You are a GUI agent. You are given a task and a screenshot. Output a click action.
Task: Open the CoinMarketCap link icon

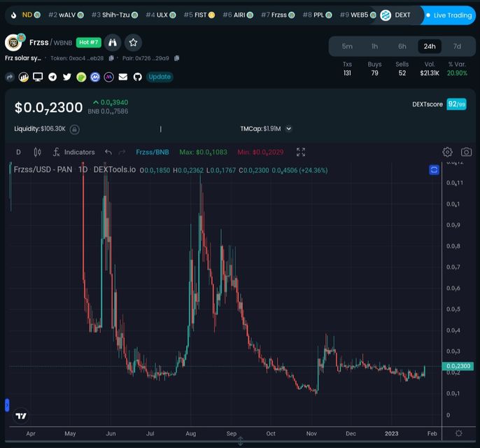click(95, 77)
